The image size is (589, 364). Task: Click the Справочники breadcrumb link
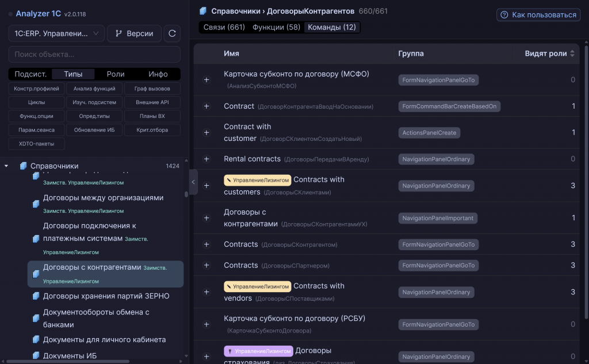click(235, 12)
